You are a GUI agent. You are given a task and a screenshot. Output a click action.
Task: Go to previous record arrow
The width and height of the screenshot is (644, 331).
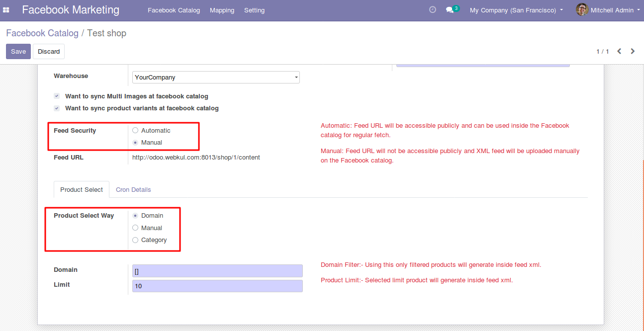619,51
